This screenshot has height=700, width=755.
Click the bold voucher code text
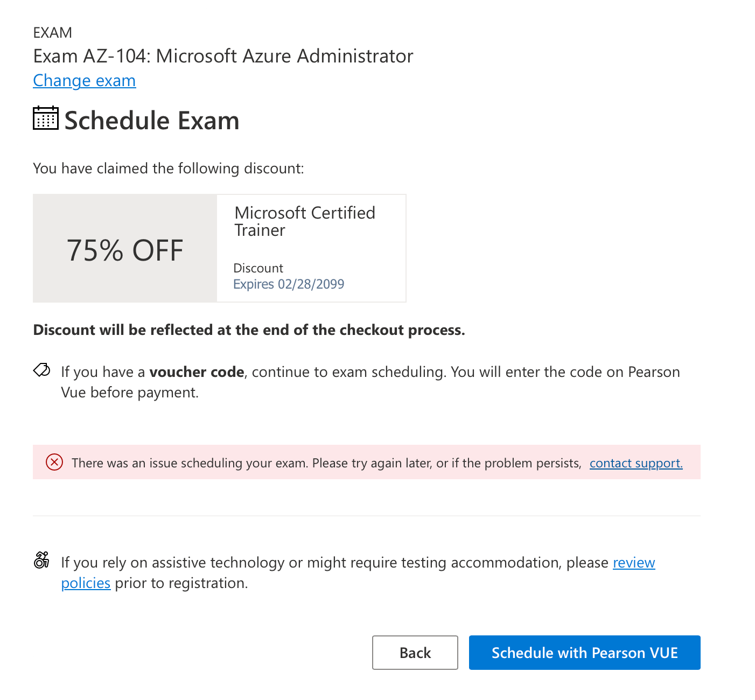coord(197,372)
